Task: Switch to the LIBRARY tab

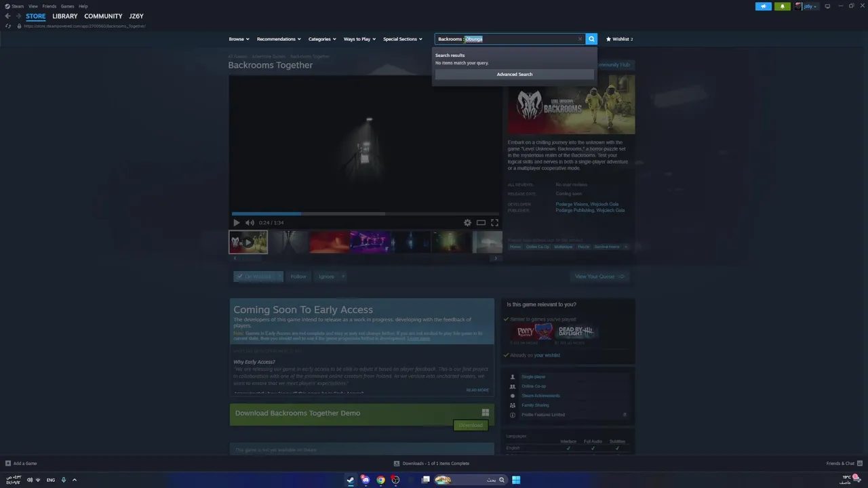Action: tap(65, 16)
